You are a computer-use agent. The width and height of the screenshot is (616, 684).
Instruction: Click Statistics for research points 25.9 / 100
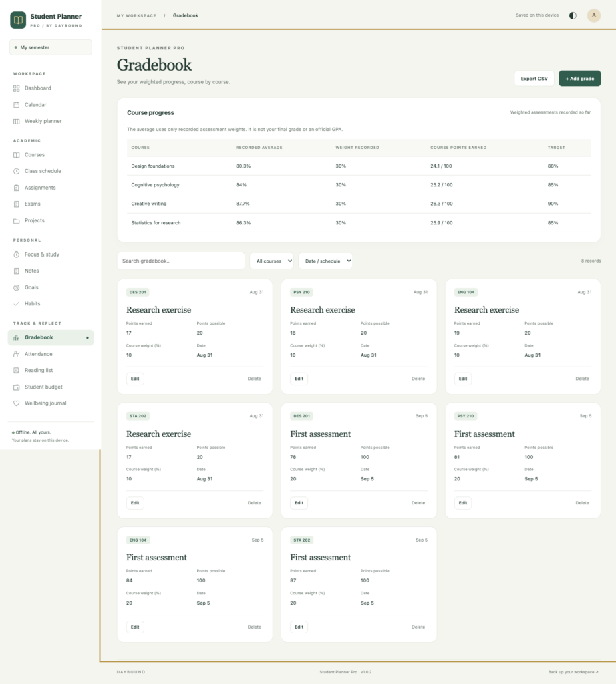tap(441, 223)
